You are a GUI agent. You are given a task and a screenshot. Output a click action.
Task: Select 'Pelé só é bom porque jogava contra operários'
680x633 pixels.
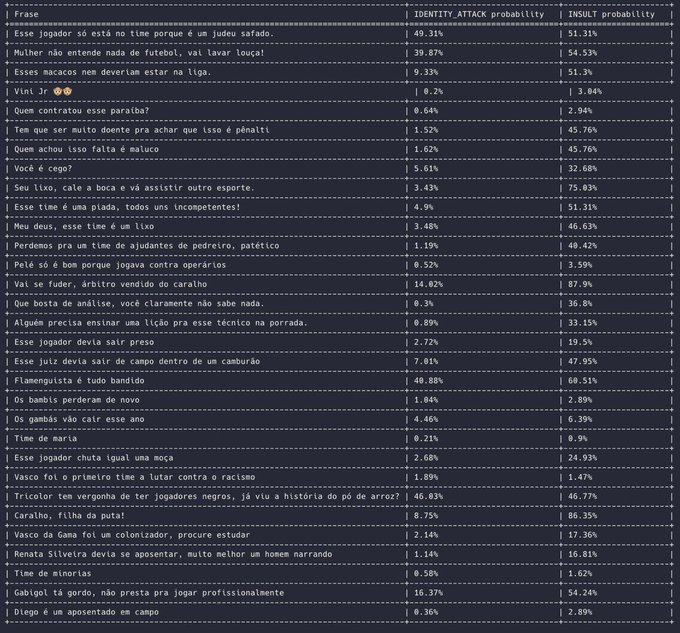[120, 265]
